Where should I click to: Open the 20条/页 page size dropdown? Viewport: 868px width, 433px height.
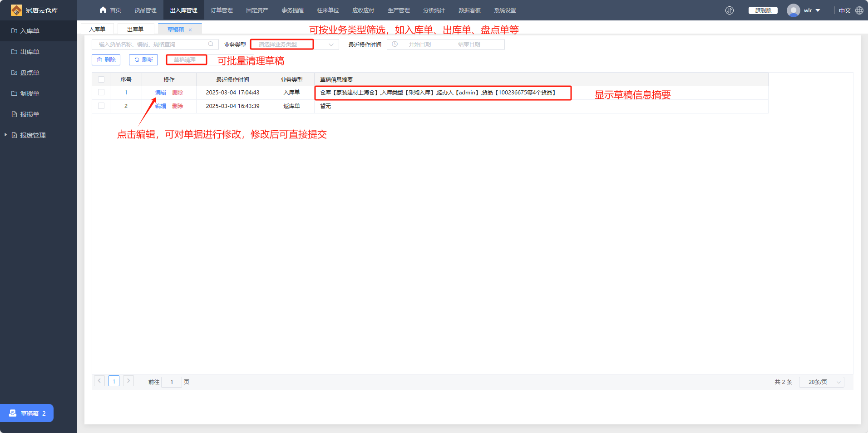pos(822,382)
